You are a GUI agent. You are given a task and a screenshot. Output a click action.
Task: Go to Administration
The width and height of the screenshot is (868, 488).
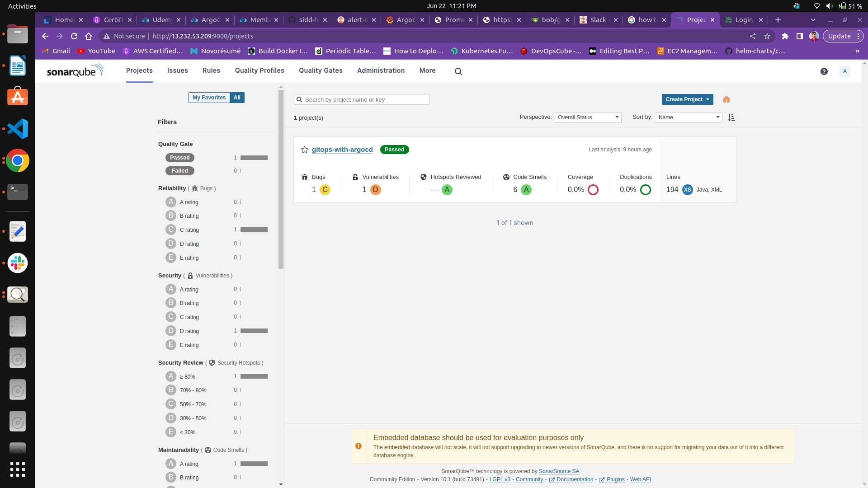coord(381,70)
